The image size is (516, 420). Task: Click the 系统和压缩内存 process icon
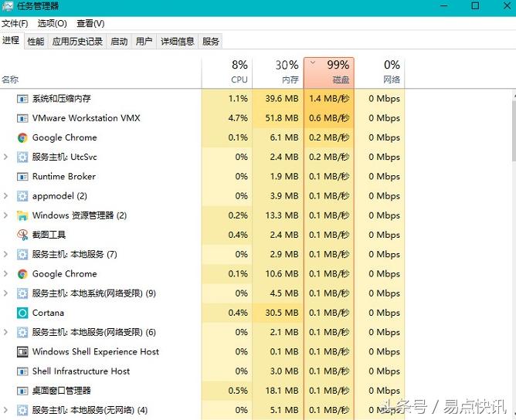[22, 99]
